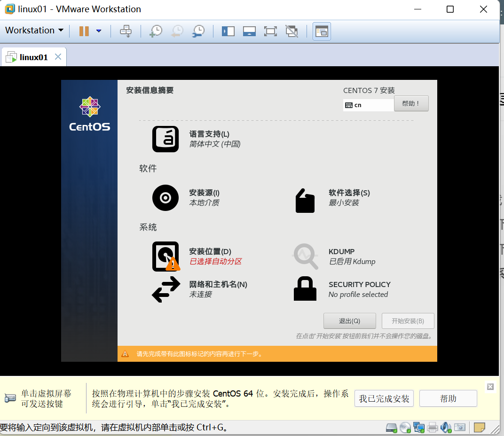Open Language Support settings icon
The height and width of the screenshot is (436, 504).
pyautogui.click(x=165, y=139)
